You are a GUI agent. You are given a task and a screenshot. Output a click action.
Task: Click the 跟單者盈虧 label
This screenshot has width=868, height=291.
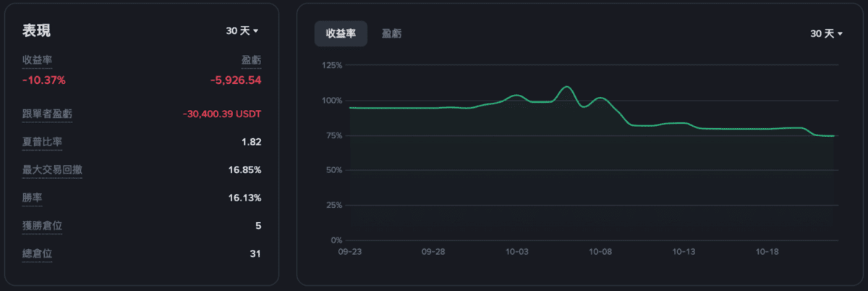(47, 114)
